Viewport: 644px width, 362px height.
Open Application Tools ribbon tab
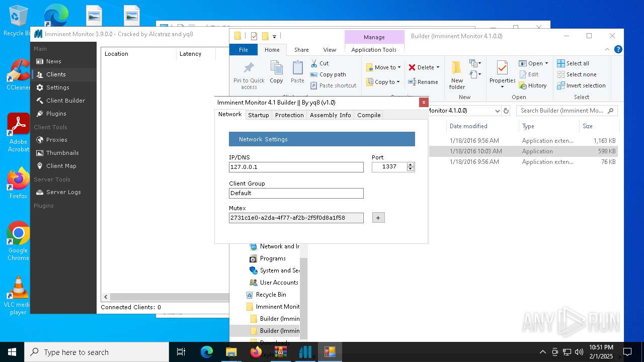click(x=374, y=50)
